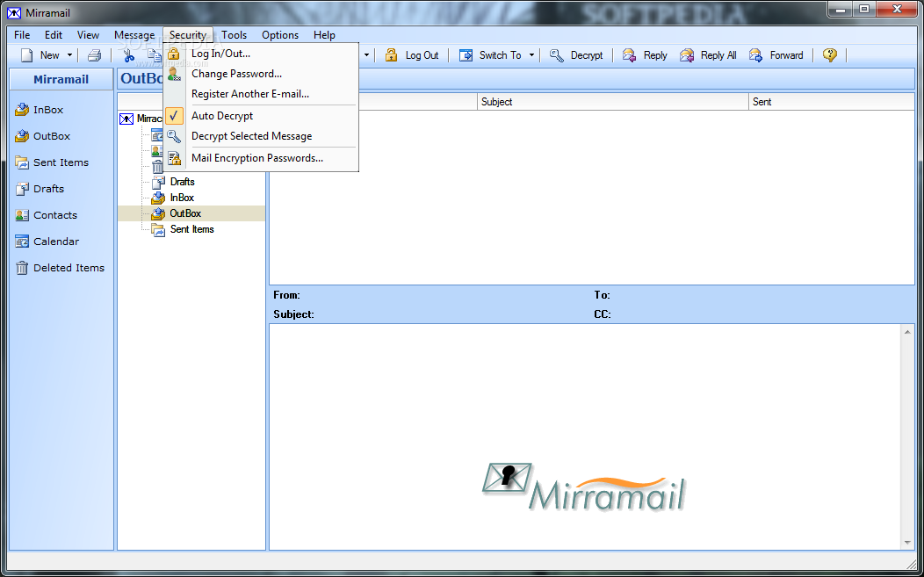Open the Help menu

(324, 35)
